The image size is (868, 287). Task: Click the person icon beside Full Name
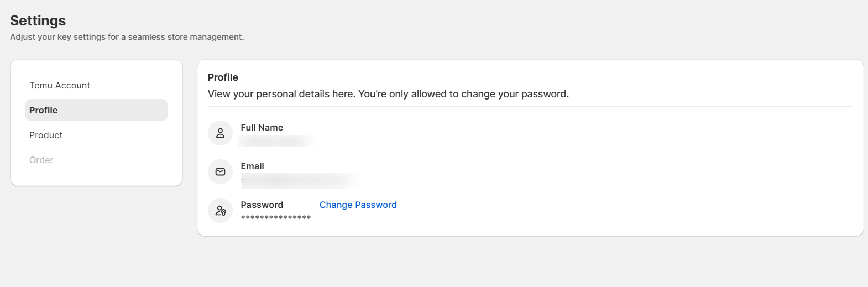(220, 133)
